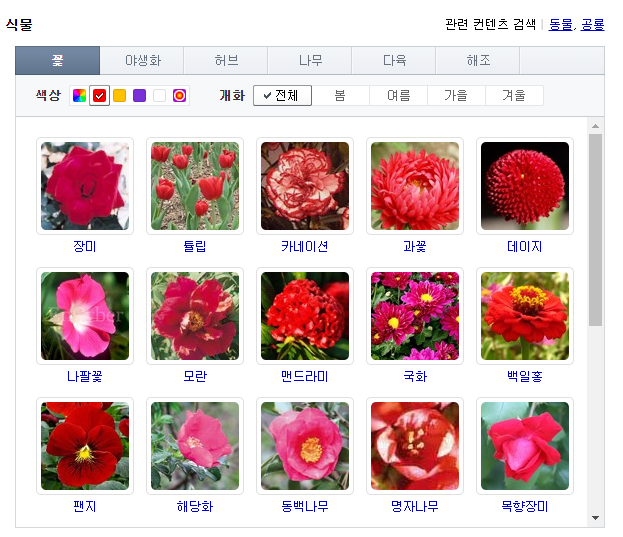Open the 공룡 related search link
The image size is (623, 537).
coord(592,25)
